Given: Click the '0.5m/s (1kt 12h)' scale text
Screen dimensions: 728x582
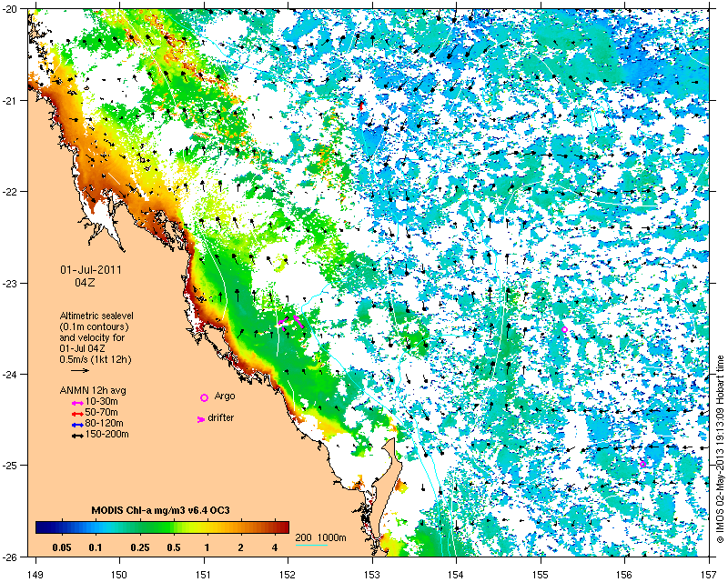Looking at the screenshot, I should tap(96, 359).
